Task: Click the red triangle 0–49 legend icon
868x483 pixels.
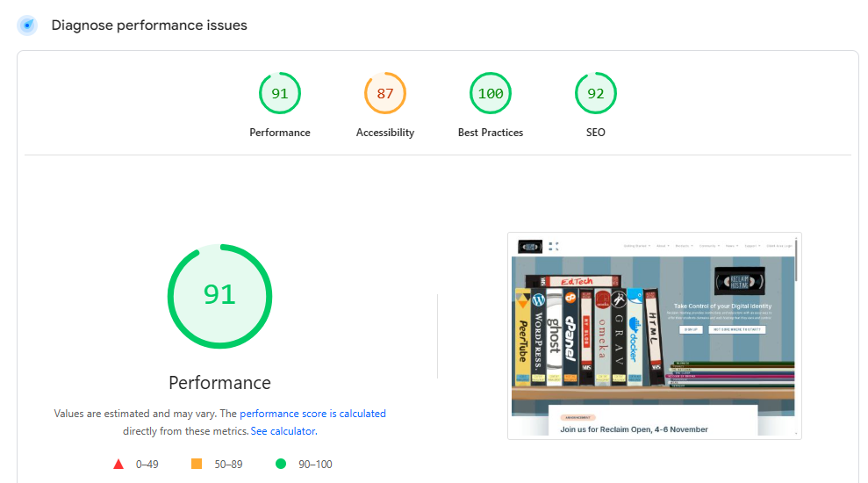Action: (118, 465)
